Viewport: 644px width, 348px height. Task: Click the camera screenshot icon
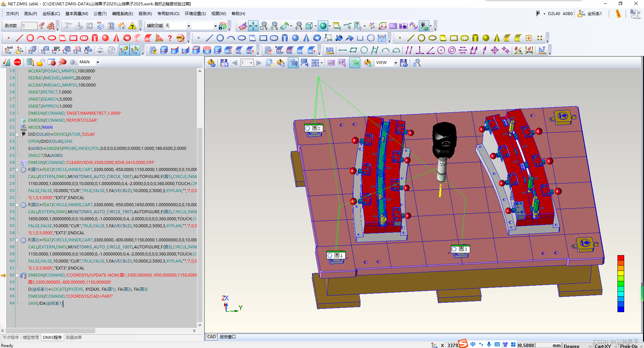403,26
